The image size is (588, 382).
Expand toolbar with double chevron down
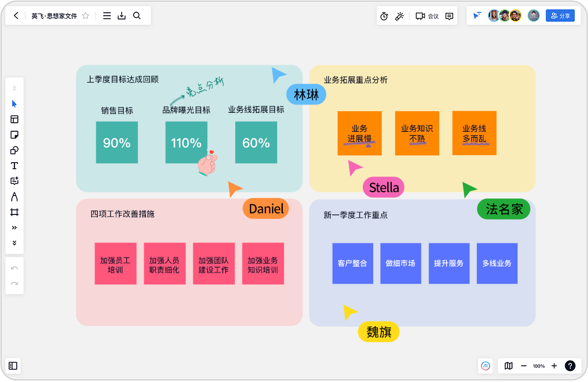[14, 243]
